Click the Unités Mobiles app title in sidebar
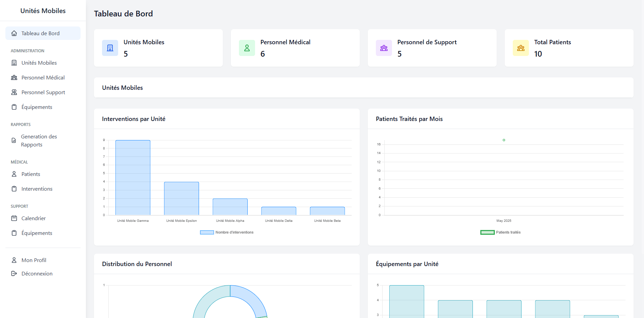 (43, 11)
